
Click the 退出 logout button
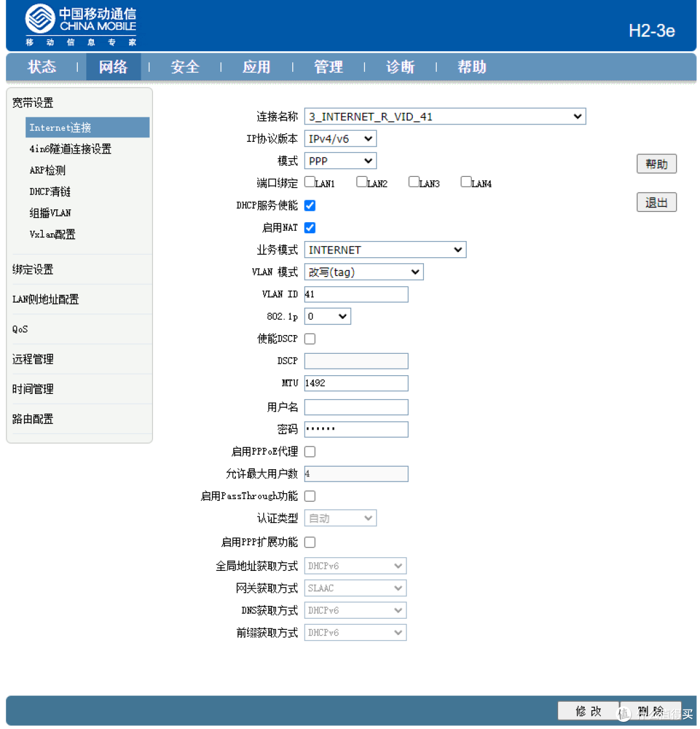click(657, 203)
